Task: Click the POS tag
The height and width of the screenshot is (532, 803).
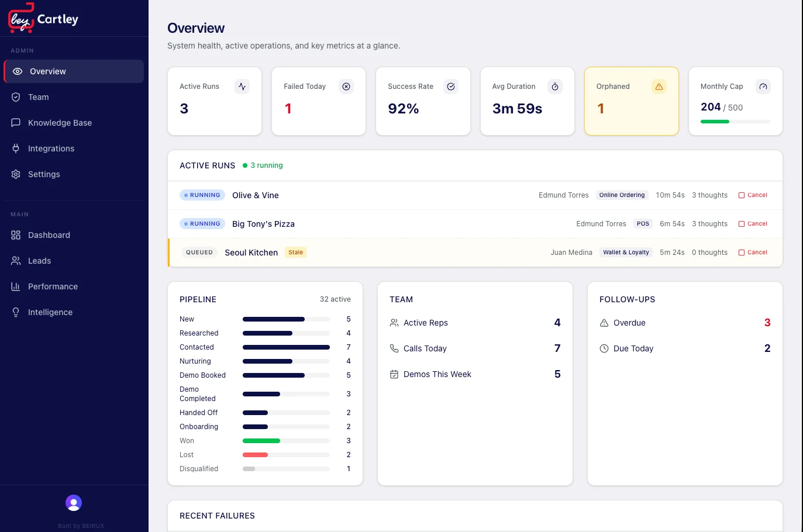Action: (x=643, y=224)
